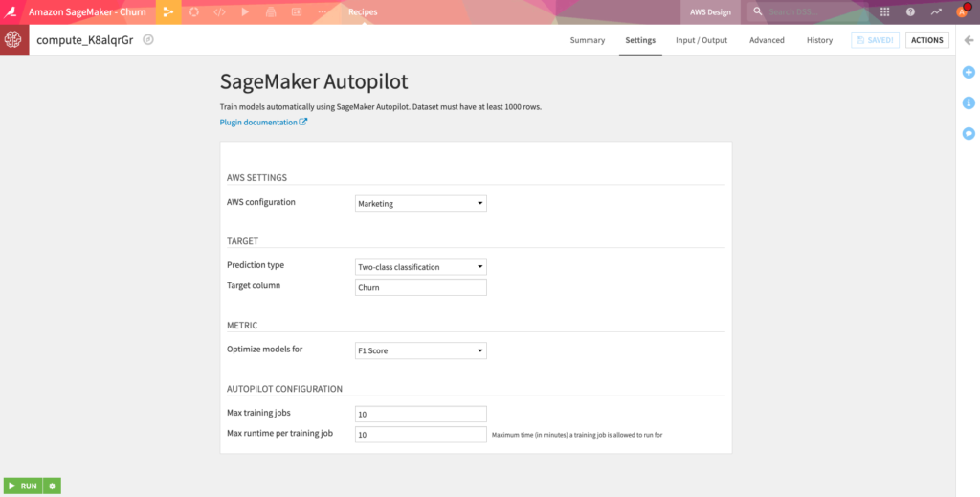Open the discussions chat bubble icon
Screen dimensions: 980x497
[969, 133]
